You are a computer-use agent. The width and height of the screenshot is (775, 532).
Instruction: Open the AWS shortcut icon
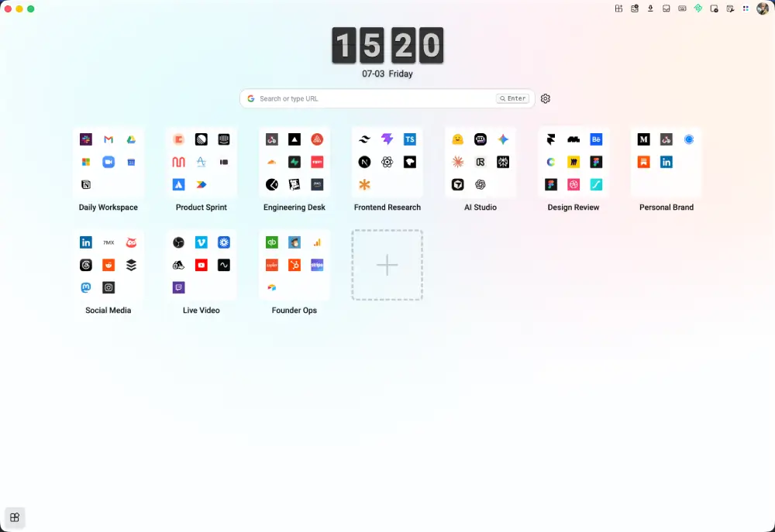point(317,185)
